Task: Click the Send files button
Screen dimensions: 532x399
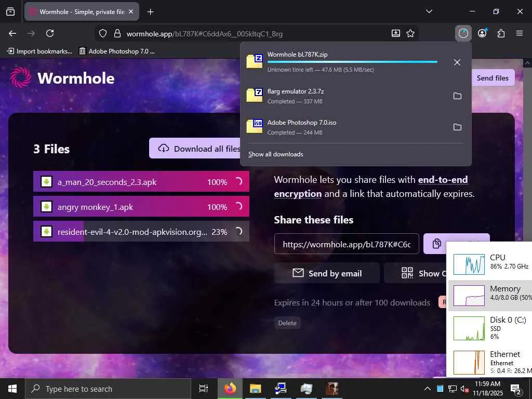Action: point(493,78)
